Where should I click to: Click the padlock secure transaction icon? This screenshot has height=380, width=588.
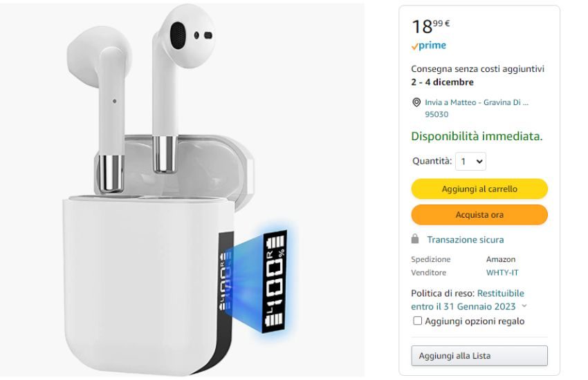pyautogui.click(x=415, y=239)
